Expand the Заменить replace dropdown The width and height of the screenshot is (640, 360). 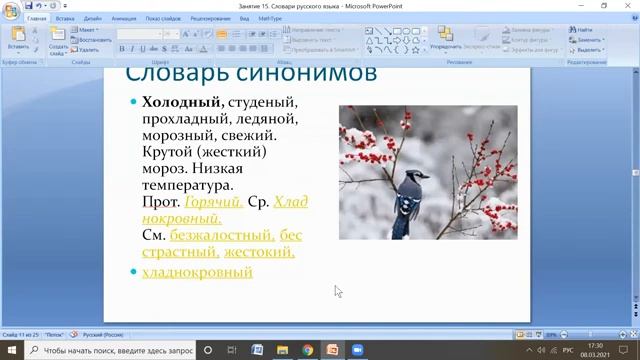click(x=587, y=40)
